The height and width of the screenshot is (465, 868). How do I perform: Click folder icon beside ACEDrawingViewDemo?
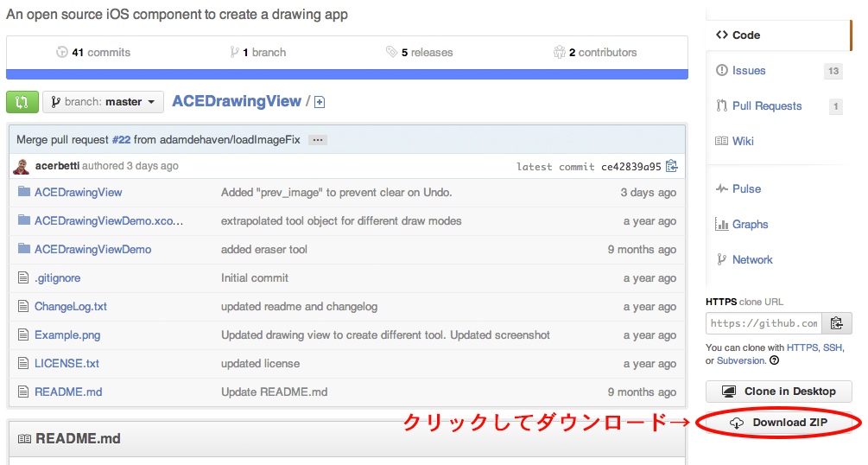click(24, 249)
